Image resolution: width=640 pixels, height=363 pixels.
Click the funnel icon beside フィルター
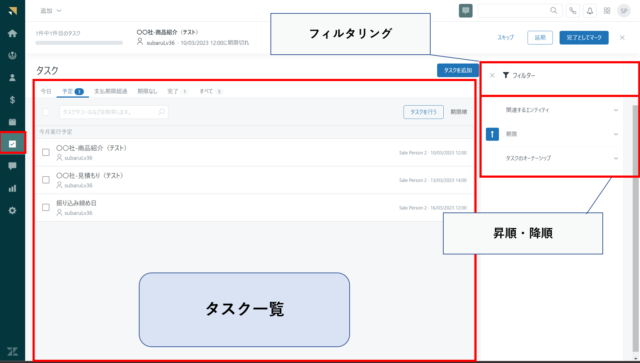point(506,75)
